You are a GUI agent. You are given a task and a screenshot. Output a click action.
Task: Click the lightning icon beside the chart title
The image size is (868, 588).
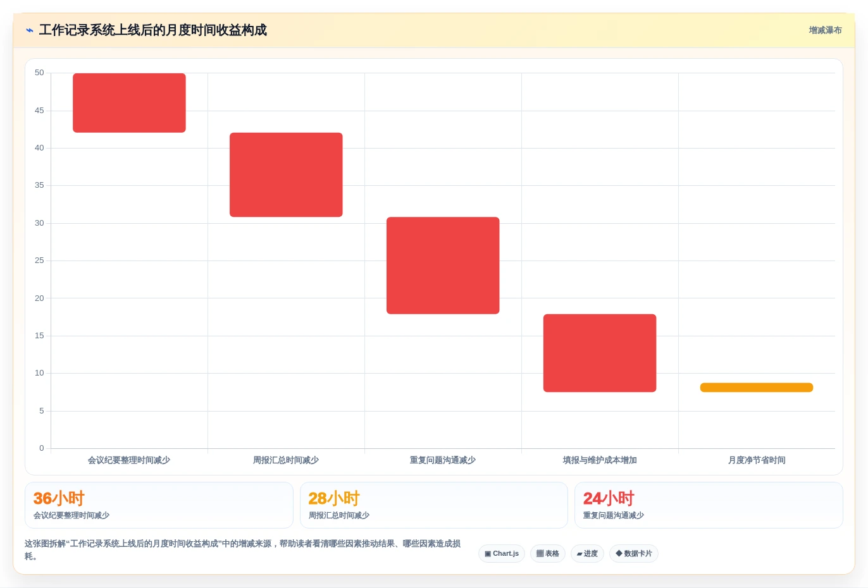click(x=29, y=30)
